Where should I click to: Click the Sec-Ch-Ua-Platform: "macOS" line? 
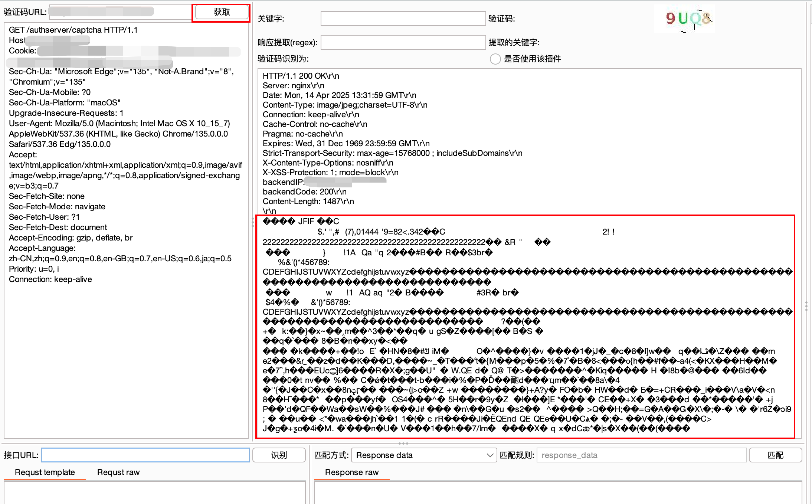coord(65,102)
